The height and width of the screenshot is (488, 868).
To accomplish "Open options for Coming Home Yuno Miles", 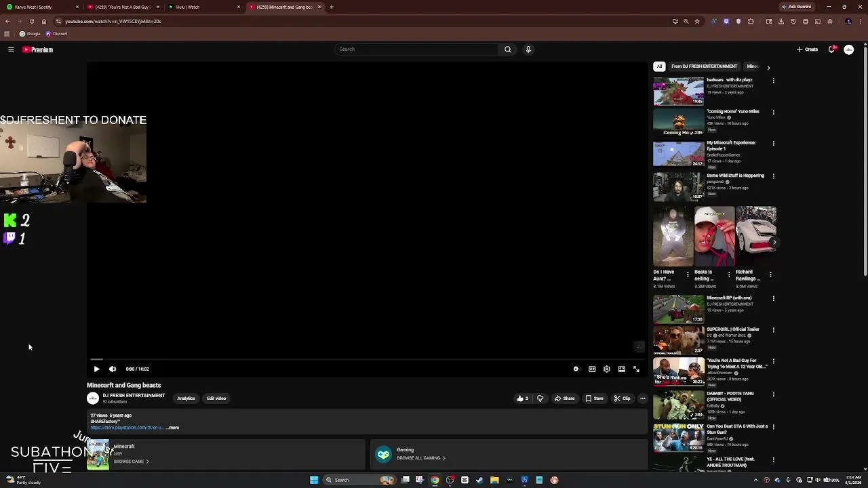I will click(x=773, y=112).
